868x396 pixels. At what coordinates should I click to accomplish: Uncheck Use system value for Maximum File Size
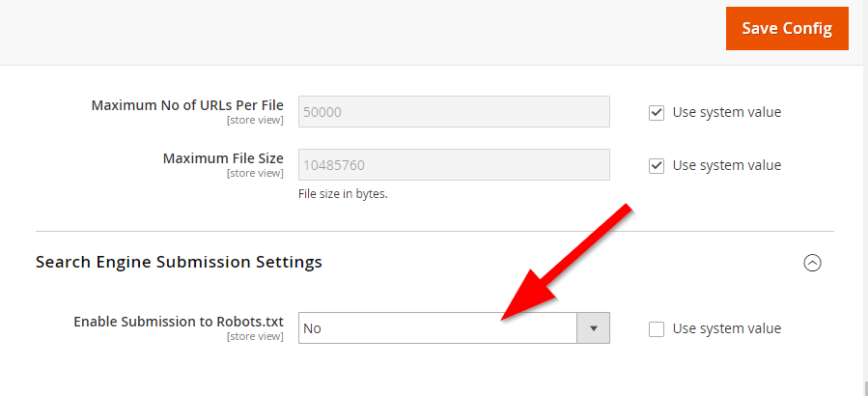(x=656, y=166)
